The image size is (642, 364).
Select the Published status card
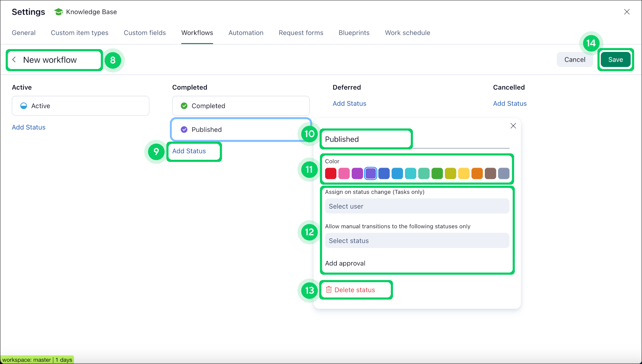(241, 130)
